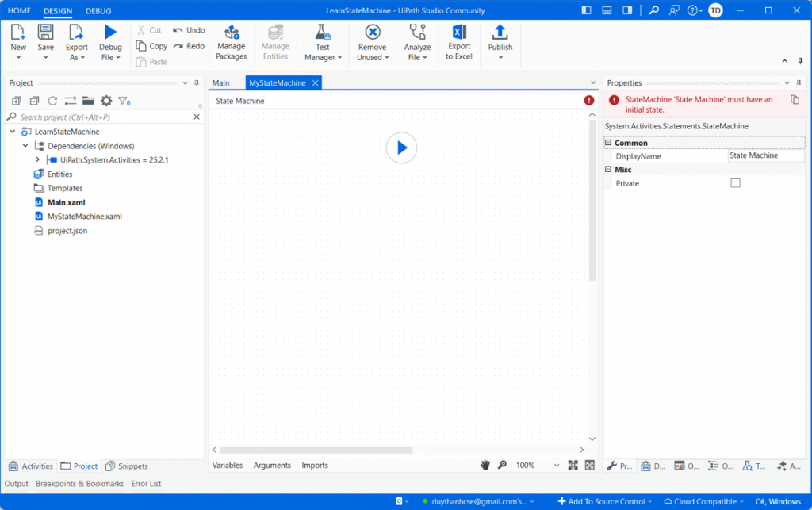The image size is (812, 510).
Task: Click the play start node on canvas
Action: click(x=401, y=148)
